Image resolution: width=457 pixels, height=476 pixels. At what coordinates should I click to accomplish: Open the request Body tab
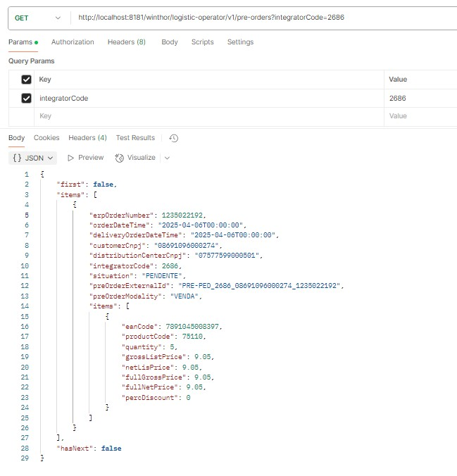coord(169,42)
